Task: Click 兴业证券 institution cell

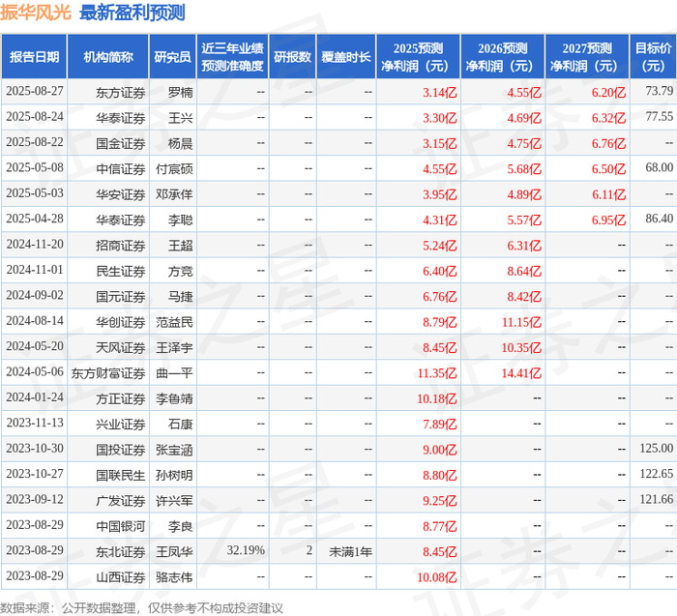Action: [x=121, y=423]
